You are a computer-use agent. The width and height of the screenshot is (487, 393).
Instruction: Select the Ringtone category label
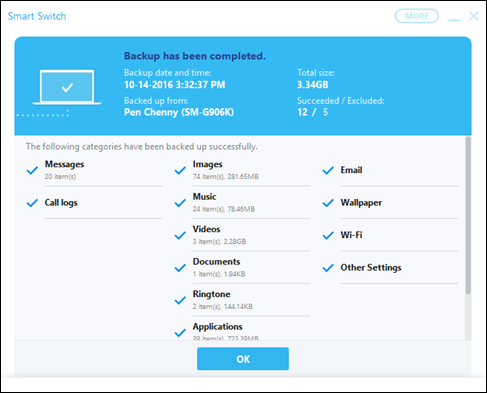pos(211,294)
